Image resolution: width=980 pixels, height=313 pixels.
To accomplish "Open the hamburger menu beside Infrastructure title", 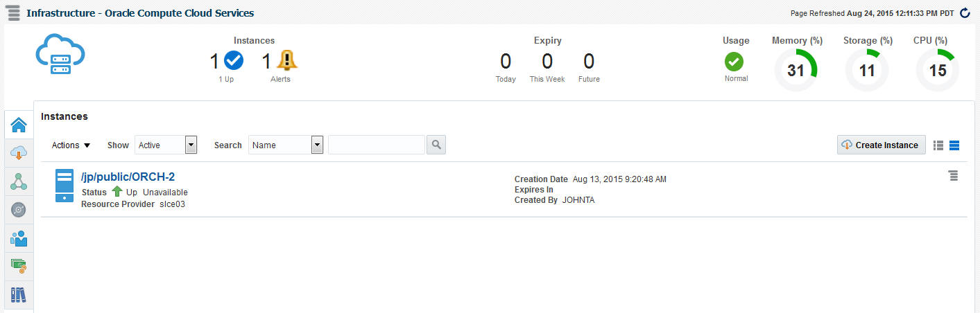I will tap(14, 13).
